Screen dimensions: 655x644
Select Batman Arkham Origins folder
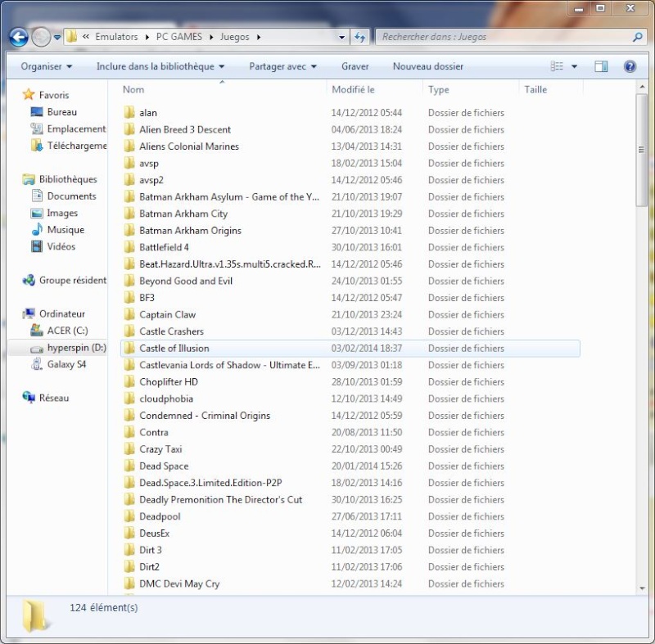pyautogui.click(x=191, y=231)
